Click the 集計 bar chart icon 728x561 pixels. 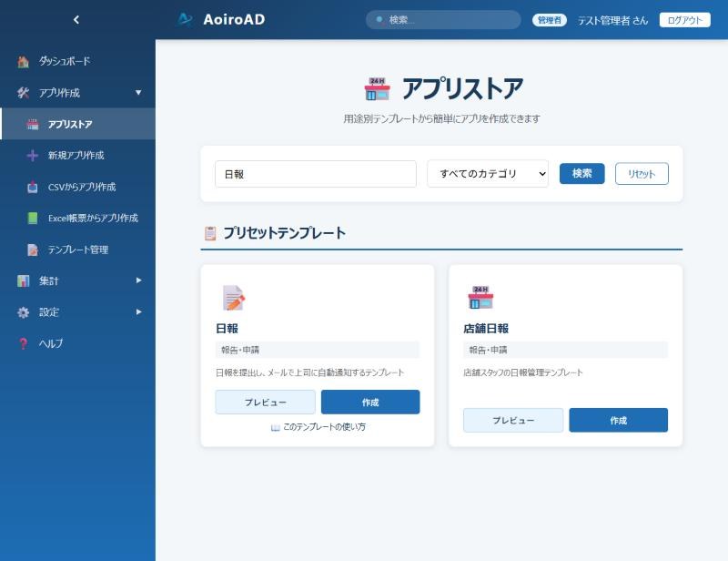[x=23, y=280]
